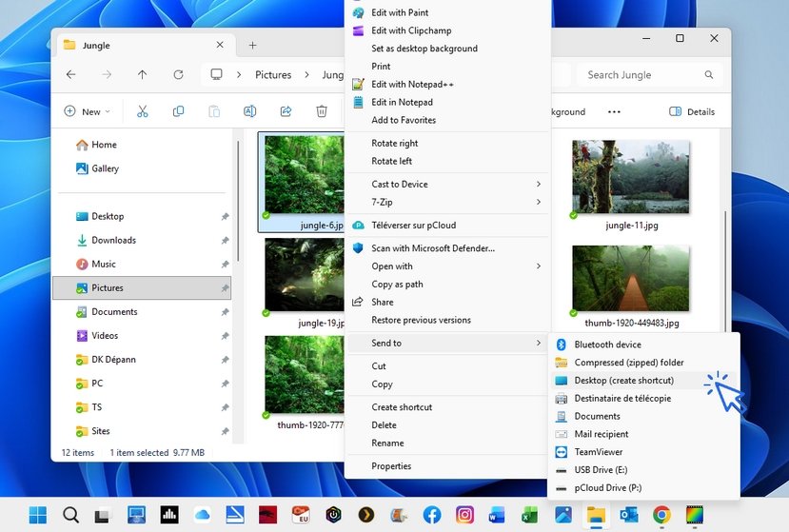Go up one folder with Up arrow
This screenshot has height=532, width=789.
pyautogui.click(x=142, y=74)
